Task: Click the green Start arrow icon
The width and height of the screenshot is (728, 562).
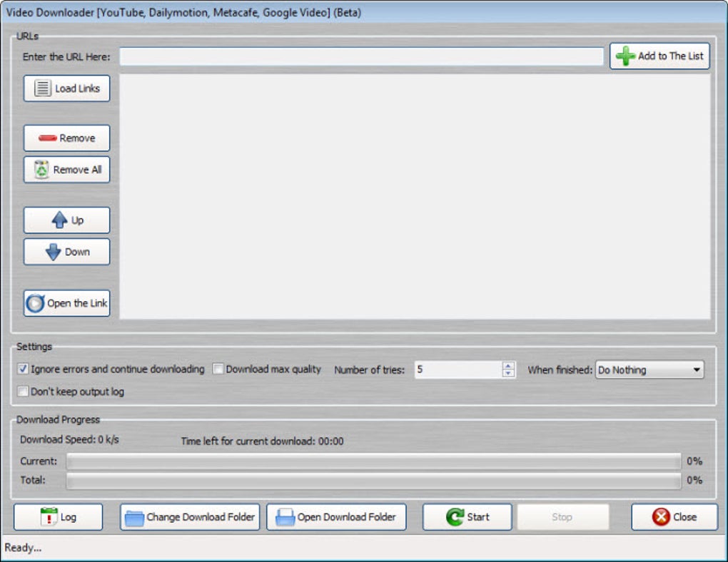Action: pos(455,516)
